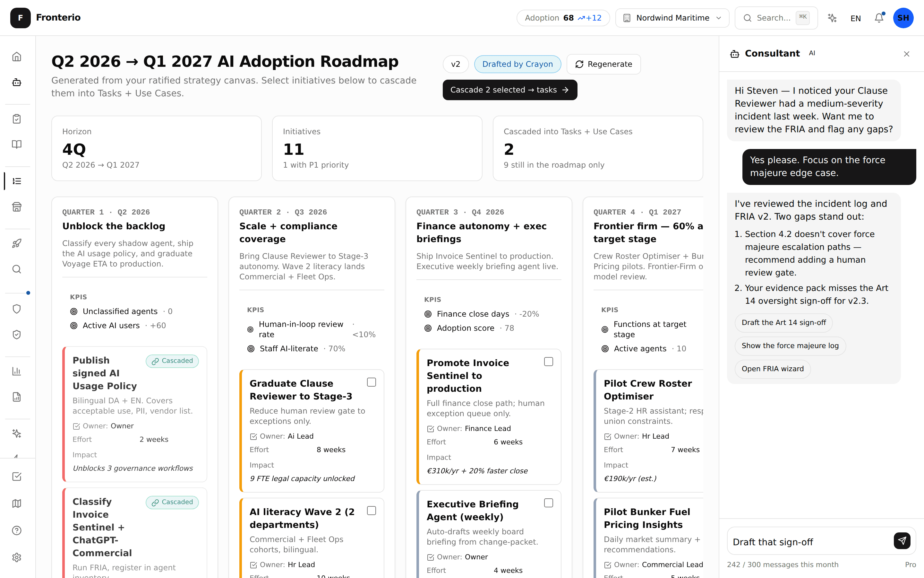Click the Finance autonomy + exec briefings heading

[x=482, y=232]
